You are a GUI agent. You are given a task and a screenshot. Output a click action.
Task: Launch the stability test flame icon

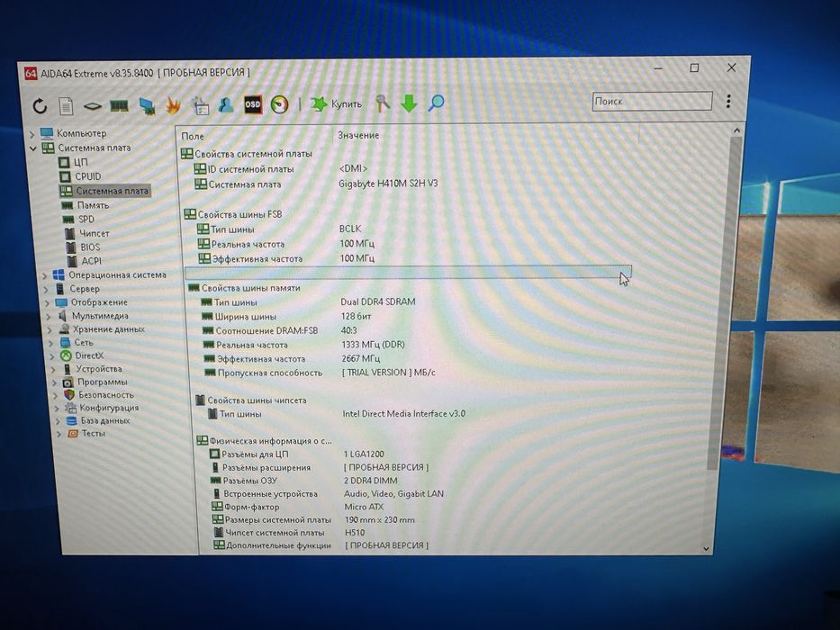[173, 105]
